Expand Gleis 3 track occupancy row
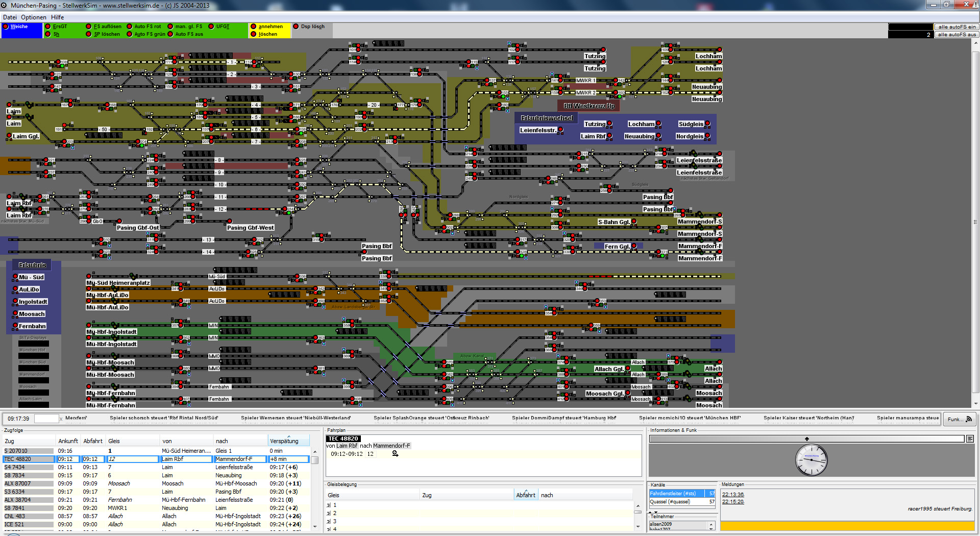The height and width of the screenshot is (536, 980). click(329, 522)
